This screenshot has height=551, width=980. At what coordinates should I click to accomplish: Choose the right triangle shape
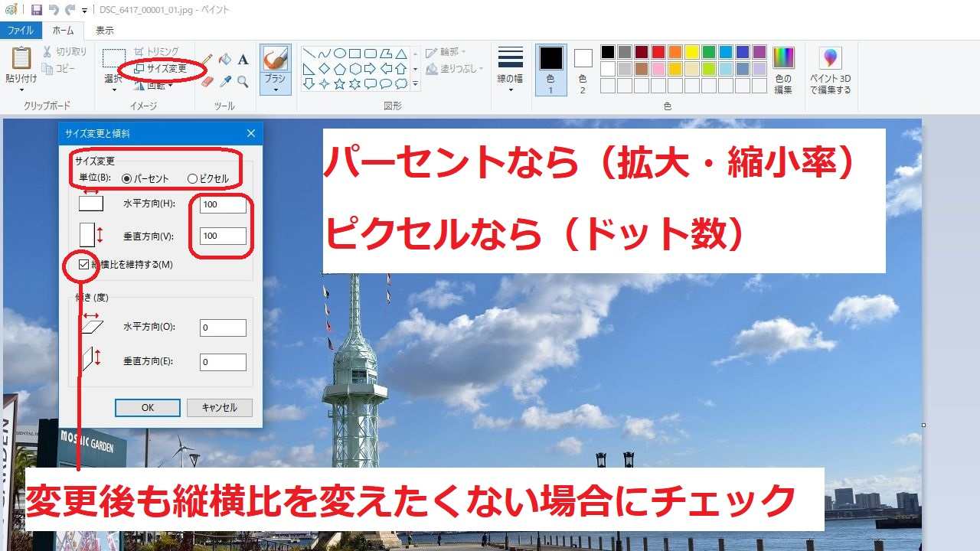point(309,69)
